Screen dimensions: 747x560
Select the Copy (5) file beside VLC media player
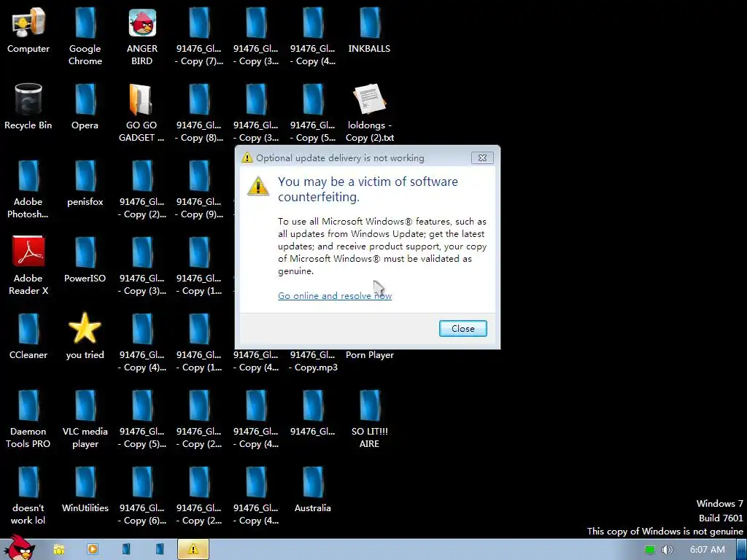pyautogui.click(x=142, y=419)
